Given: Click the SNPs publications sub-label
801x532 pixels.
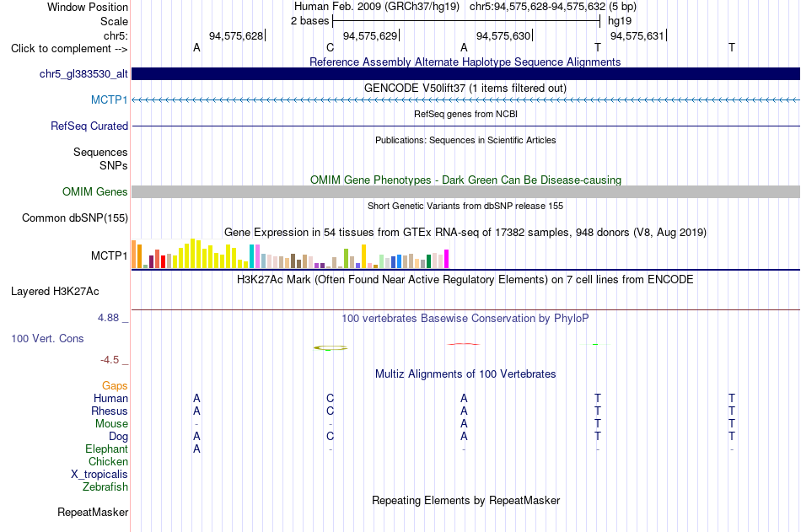Looking at the screenshot, I should (x=114, y=165).
